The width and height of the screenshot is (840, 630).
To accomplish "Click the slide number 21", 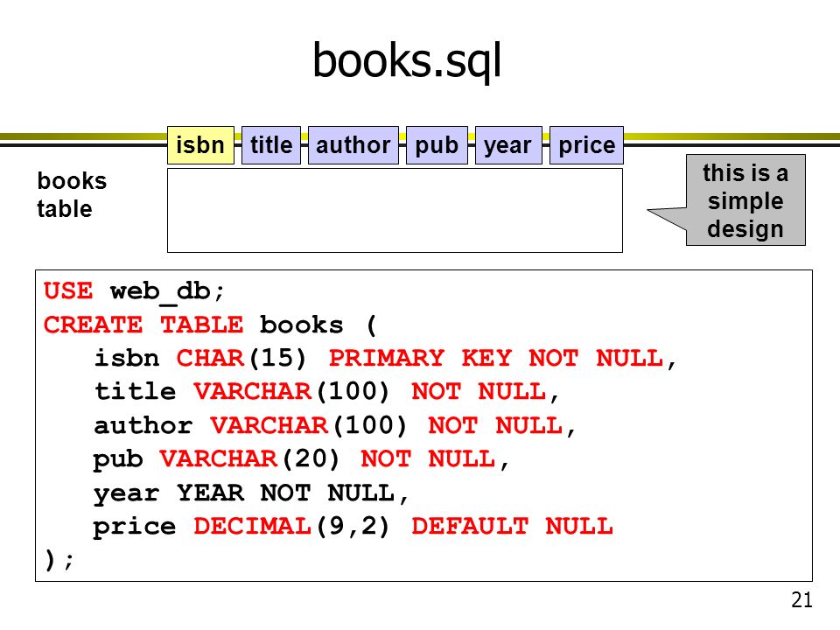I will [801, 600].
